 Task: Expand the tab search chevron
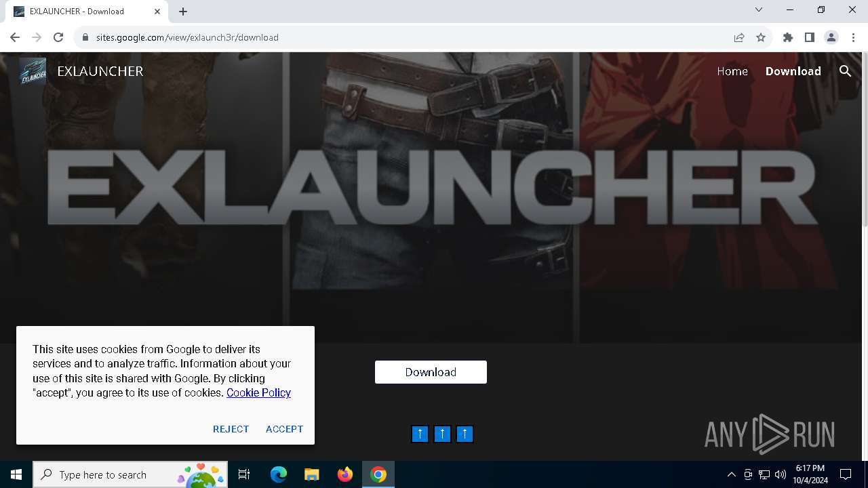[759, 9]
